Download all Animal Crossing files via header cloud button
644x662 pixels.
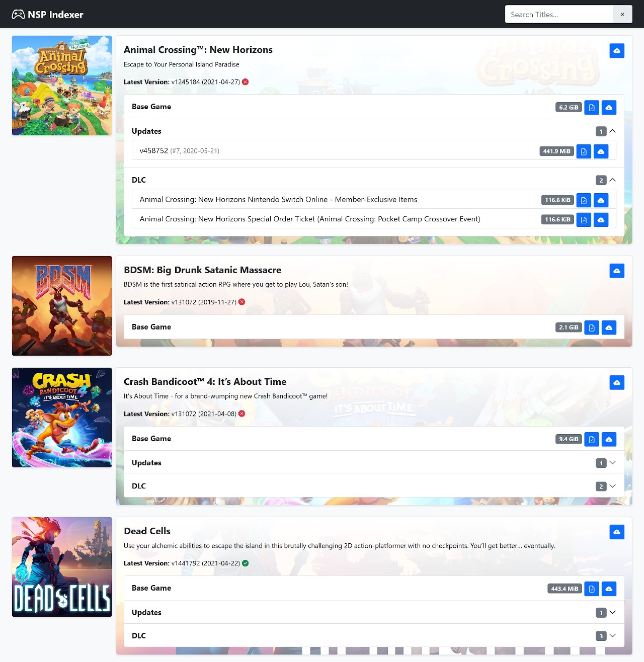click(x=617, y=51)
